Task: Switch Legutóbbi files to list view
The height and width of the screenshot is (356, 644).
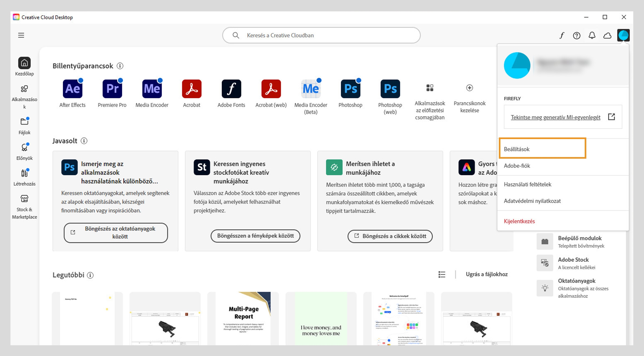Action: click(442, 274)
